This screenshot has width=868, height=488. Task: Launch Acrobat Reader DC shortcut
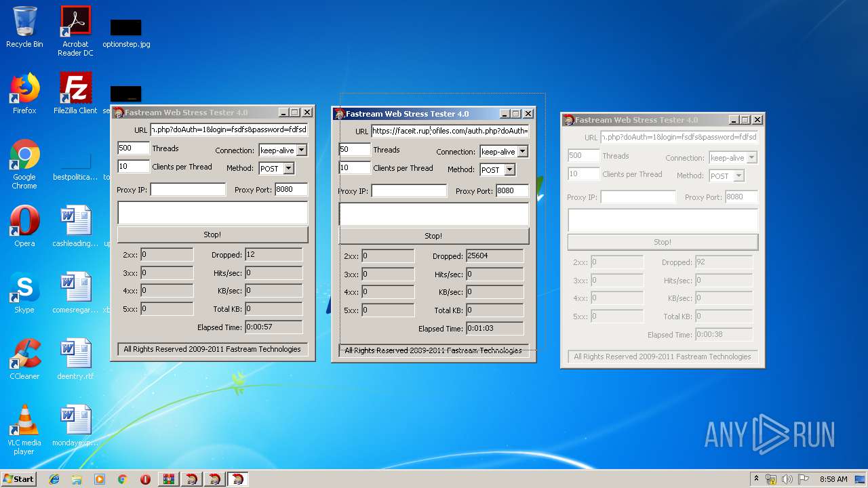(x=75, y=30)
